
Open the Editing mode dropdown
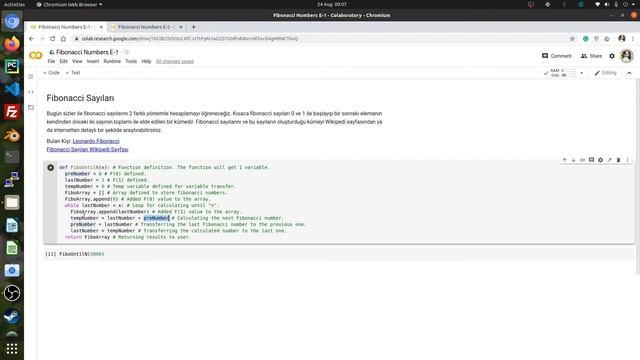coord(605,73)
